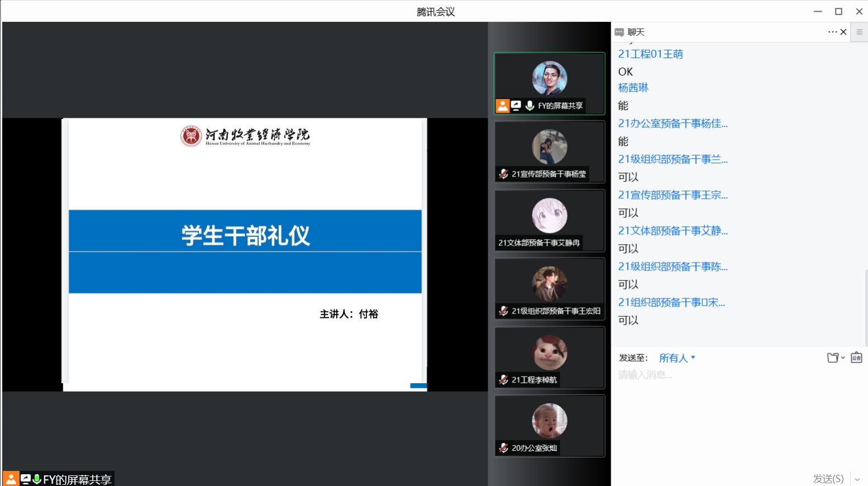868x486 pixels.
Task: Click the 公告 announcement icon
Action: click(856, 358)
